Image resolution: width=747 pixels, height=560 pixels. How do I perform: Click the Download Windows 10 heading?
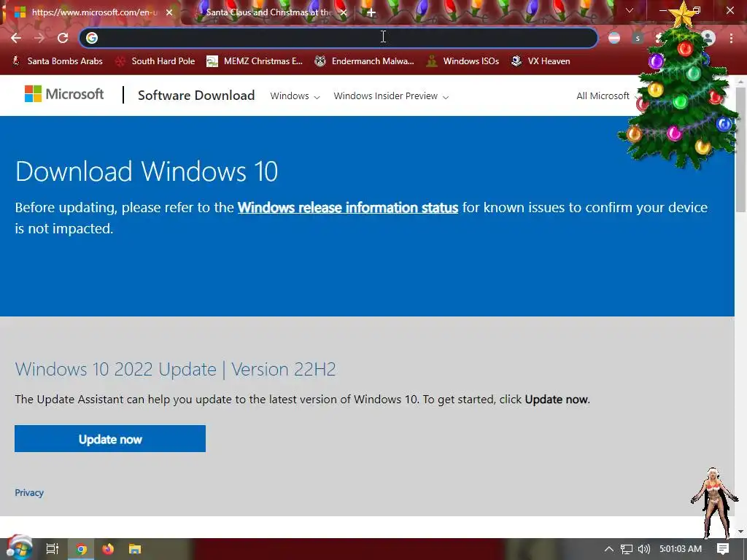coord(147,171)
